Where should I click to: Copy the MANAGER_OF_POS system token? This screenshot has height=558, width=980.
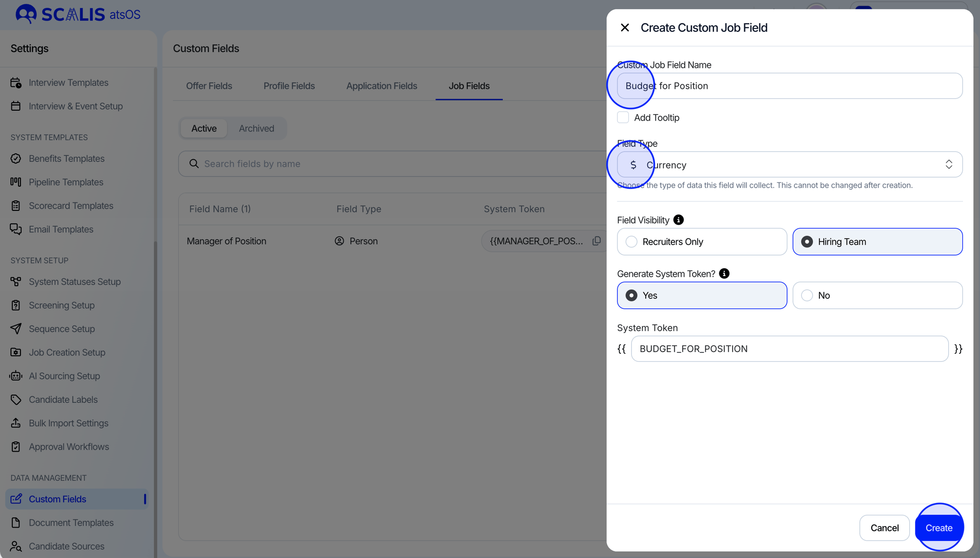[597, 241]
